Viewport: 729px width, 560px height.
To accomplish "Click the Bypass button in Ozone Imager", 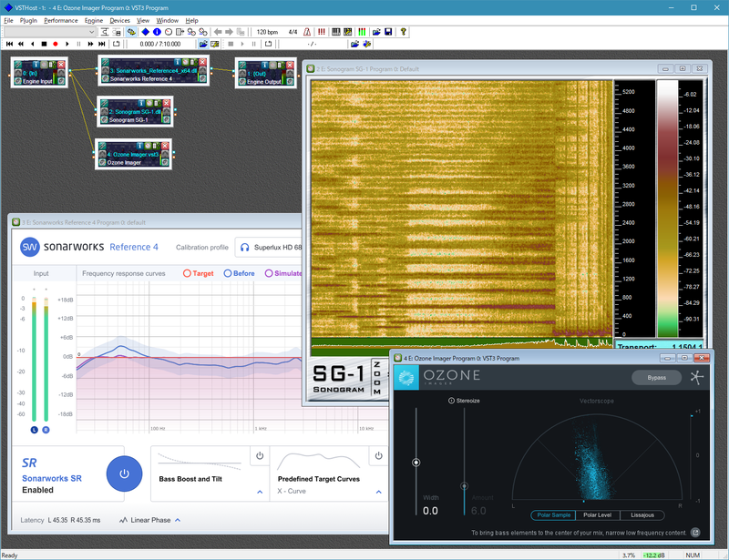I will pos(656,378).
